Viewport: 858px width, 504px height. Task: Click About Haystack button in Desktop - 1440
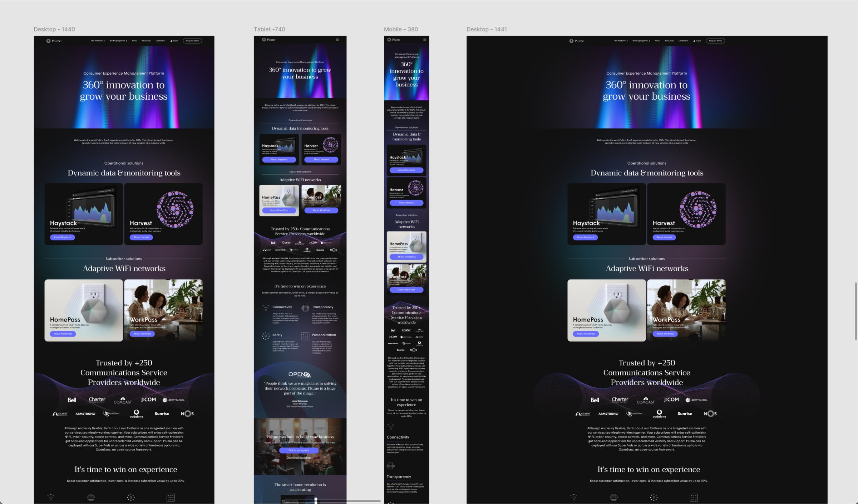[63, 237]
